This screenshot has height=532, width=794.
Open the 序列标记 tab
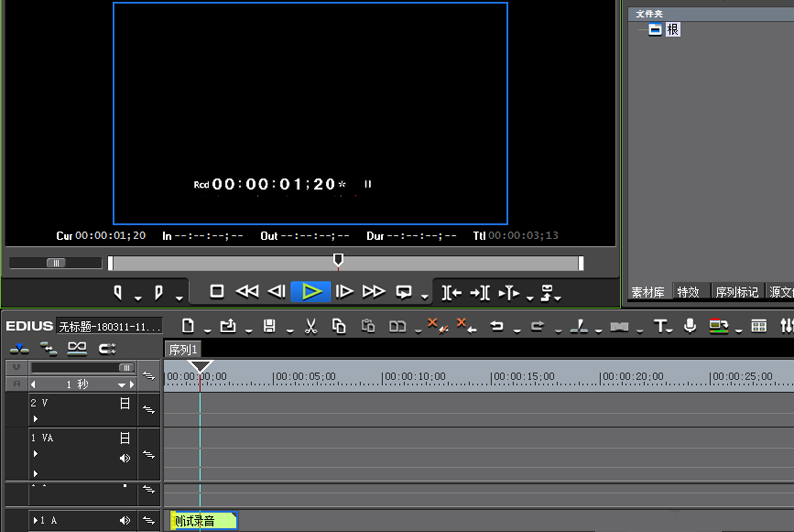click(x=736, y=292)
